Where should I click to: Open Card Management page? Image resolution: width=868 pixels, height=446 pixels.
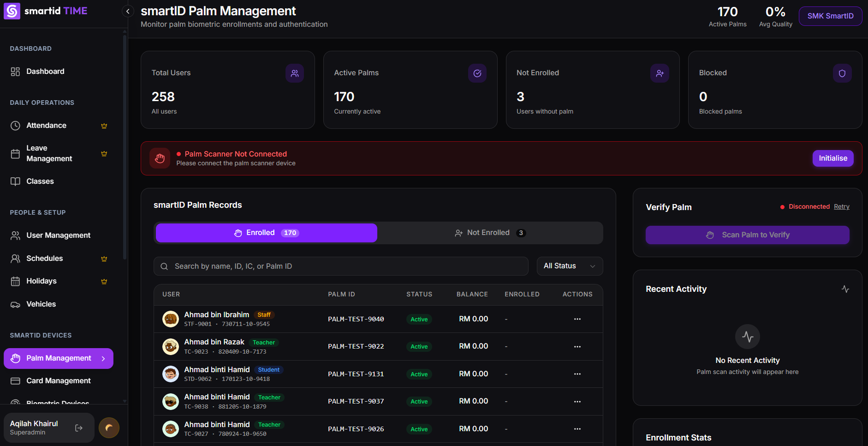pos(59,381)
